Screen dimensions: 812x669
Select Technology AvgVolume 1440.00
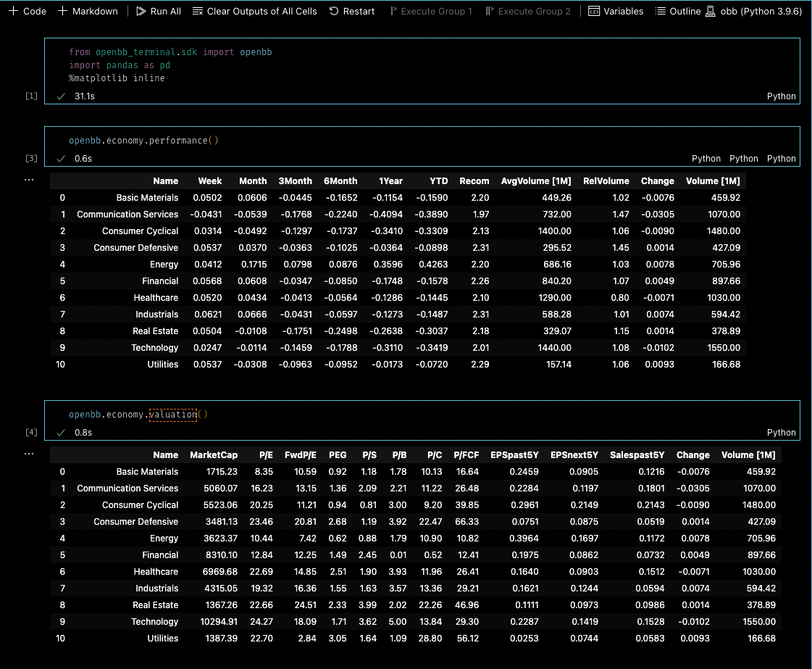click(555, 348)
